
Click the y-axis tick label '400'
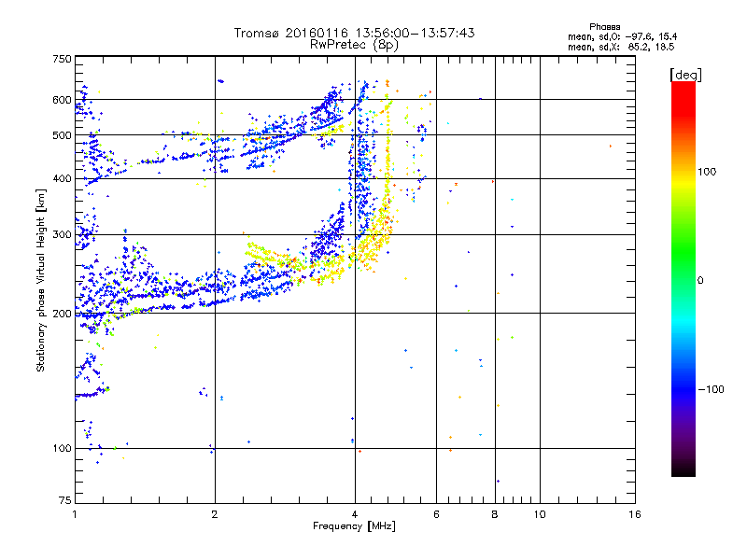pyautogui.click(x=62, y=179)
